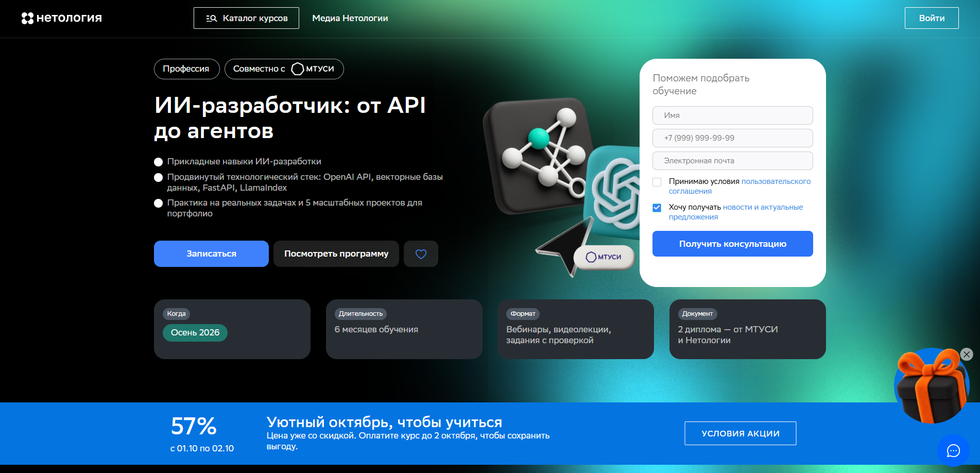
Task: Click the OpenAI logo cube illustration
Action: tap(614, 192)
